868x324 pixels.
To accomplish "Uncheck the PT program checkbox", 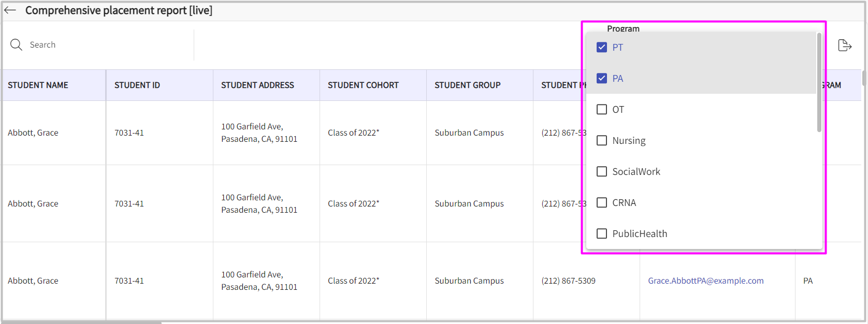I will point(601,48).
